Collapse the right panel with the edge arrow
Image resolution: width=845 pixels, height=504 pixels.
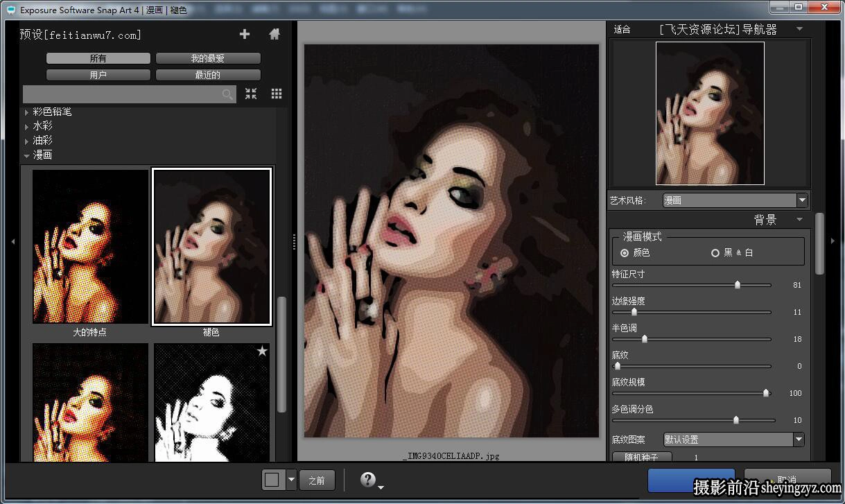[833, 241]
